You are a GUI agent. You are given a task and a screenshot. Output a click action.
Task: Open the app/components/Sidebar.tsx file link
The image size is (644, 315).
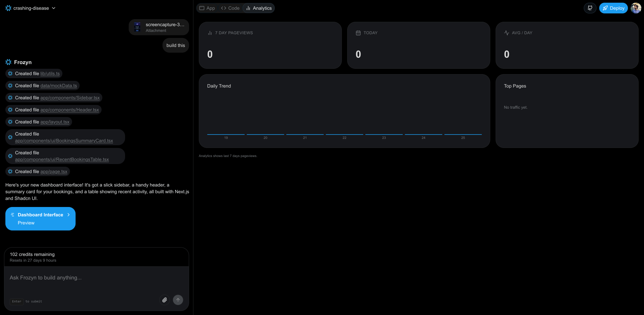tap(70, 98)
